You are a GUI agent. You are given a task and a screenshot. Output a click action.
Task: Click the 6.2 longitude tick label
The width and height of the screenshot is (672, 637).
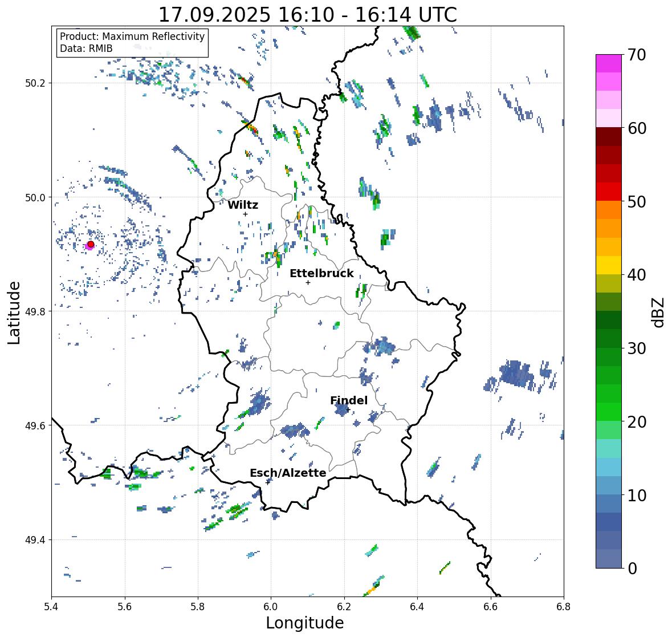344,607
